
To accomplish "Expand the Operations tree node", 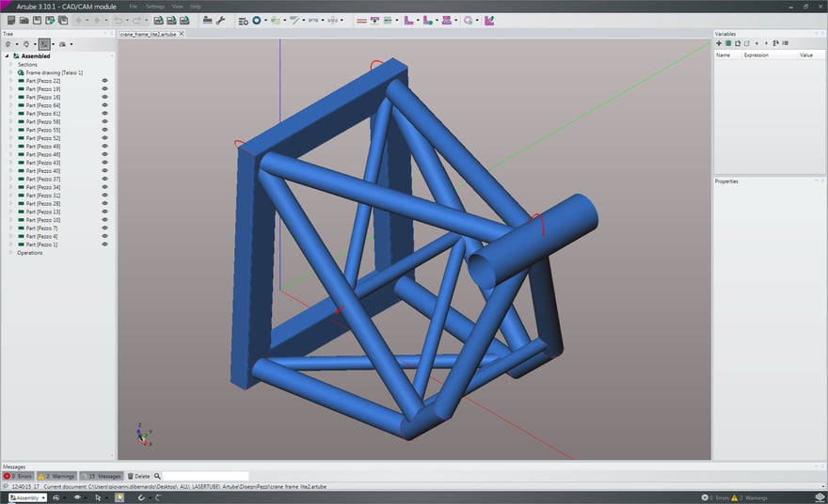I will tap(11, 253).
